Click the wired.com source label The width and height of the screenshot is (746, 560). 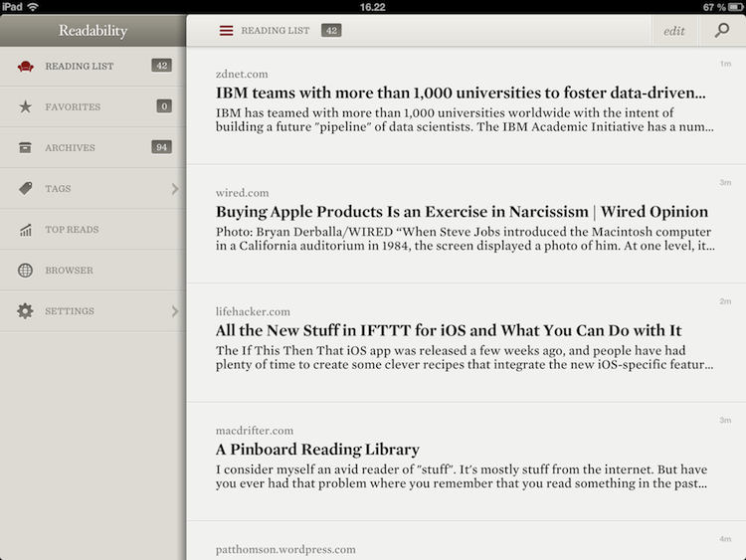coord(242,193)
